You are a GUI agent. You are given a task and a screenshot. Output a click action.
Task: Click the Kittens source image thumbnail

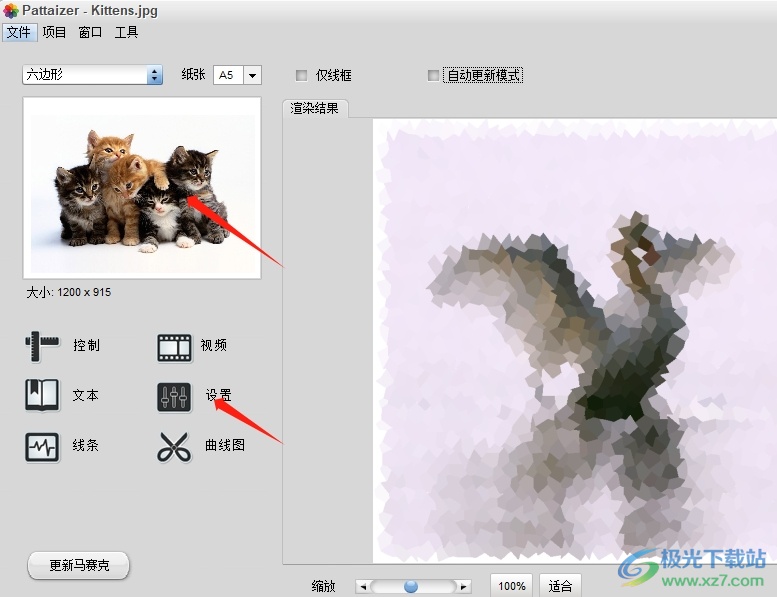(142, 188)
